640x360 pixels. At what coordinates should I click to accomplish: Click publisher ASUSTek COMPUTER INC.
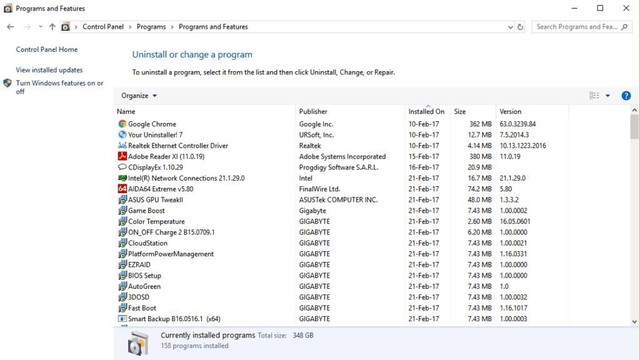click(x=338, y=200)
